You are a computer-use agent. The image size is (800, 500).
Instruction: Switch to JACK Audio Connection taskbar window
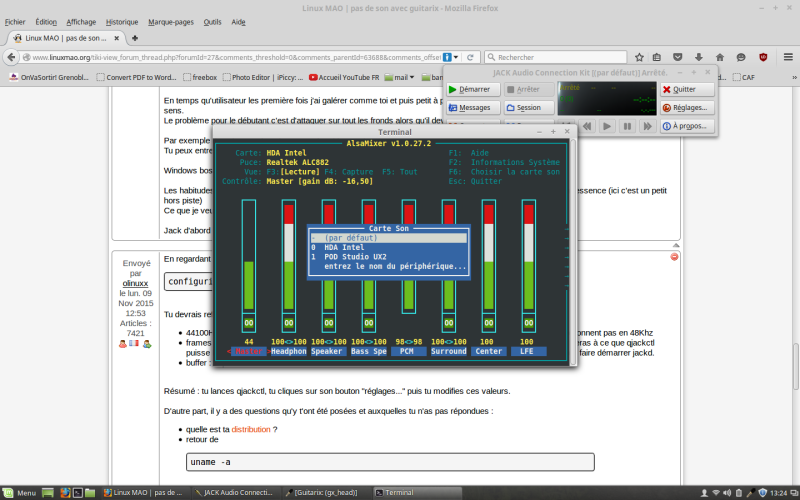(x=235, y=493)
